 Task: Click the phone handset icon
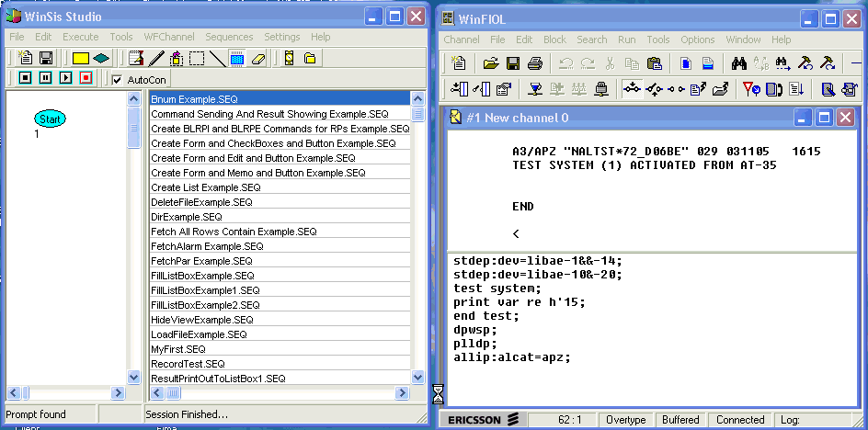coord(774,88)
